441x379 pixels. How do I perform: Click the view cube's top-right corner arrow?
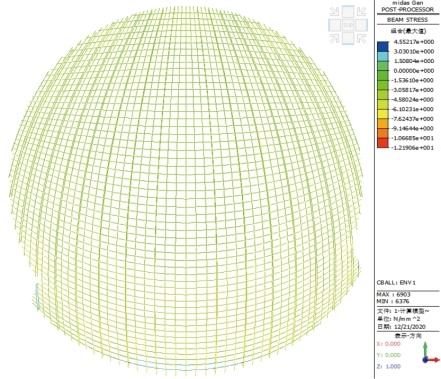361,12
